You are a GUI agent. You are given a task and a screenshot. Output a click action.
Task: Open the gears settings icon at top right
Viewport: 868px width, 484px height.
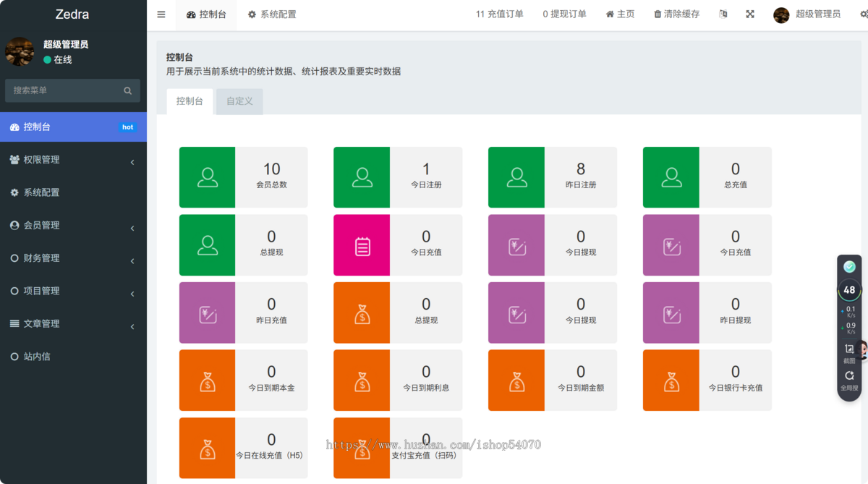tap(864, 14)
